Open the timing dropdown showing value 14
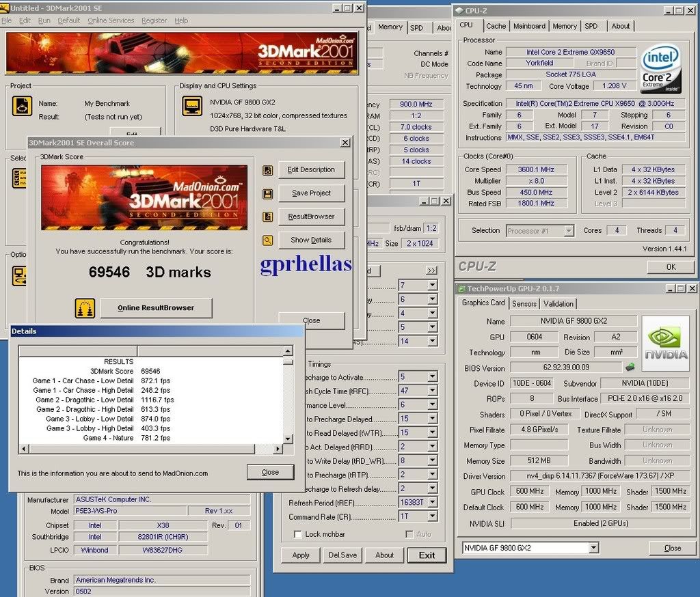This screenshot has width=700, height=597. 432,342
